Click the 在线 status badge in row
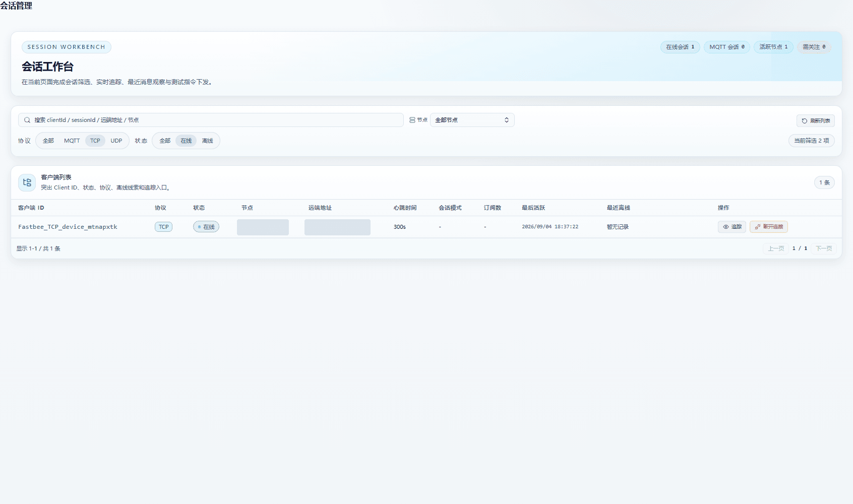The image size is (853, 504). [206, 227]
